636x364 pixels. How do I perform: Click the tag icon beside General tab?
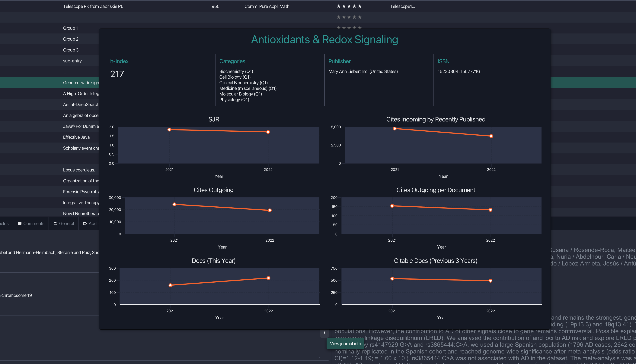point(55,224)
